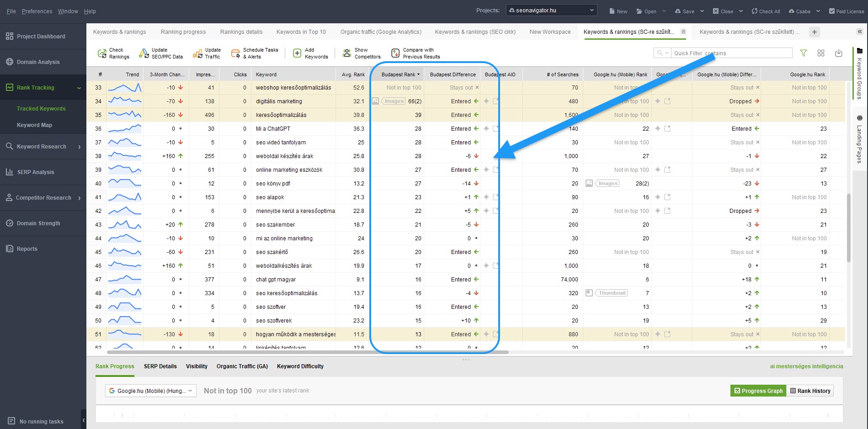Click the Check Rankings toolbar icon
This screenshot has width=868, height=429.
coord(102,53)
